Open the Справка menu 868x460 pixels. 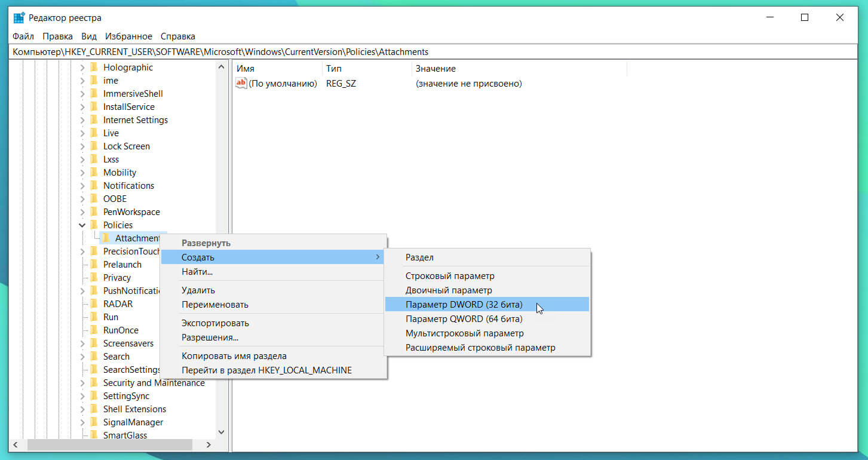(178, 36)
